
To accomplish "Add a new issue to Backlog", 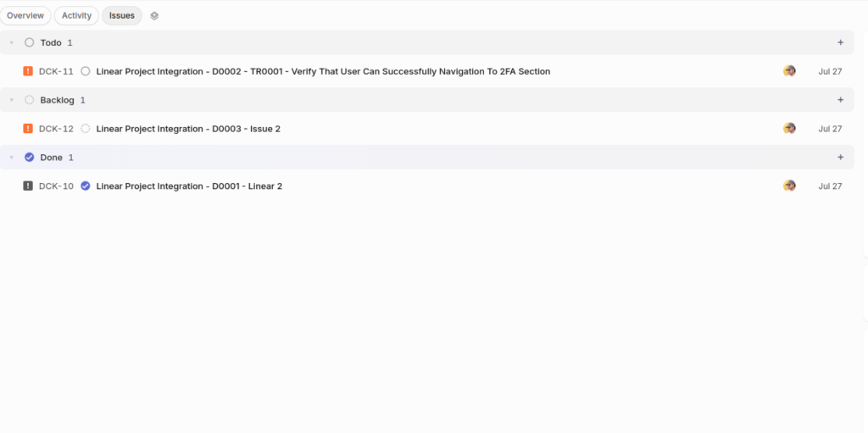I will 840,100.
